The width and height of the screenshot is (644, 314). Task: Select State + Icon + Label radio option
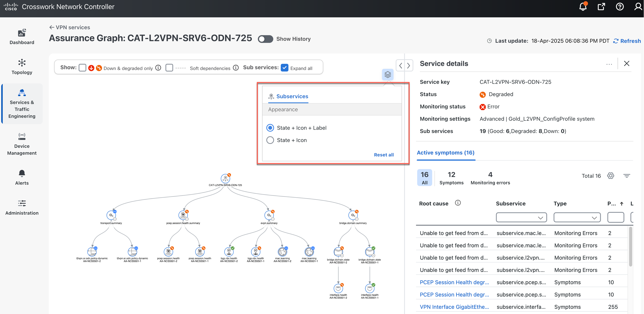coord(270,128)
